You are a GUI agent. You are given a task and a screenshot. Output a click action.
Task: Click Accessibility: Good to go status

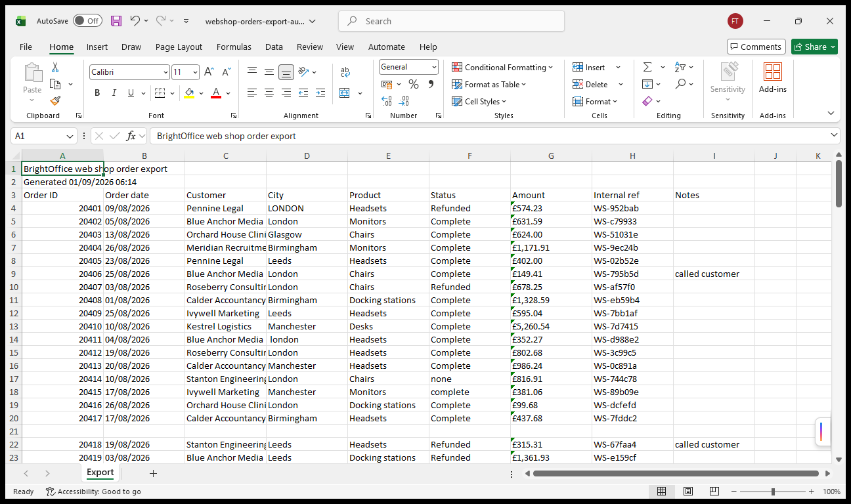coord(93,492)
